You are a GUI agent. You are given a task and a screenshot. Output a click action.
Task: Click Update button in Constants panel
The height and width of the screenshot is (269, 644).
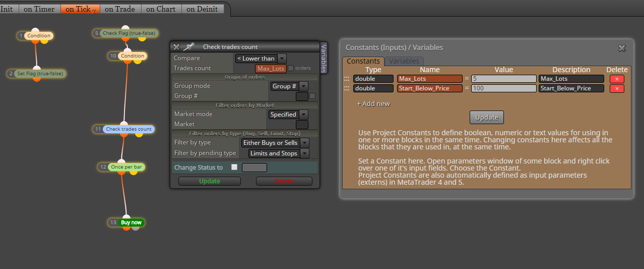[x=487, y=117]
